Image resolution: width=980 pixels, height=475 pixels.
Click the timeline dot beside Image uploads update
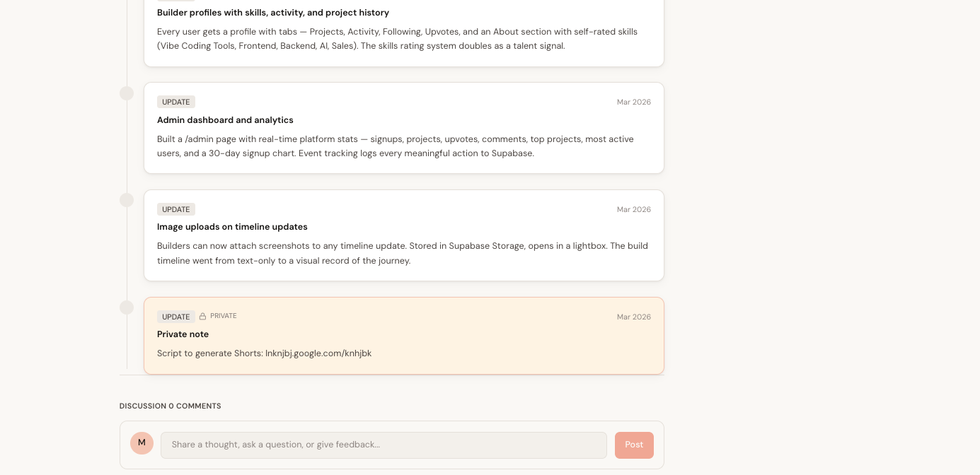pos(127,200)
